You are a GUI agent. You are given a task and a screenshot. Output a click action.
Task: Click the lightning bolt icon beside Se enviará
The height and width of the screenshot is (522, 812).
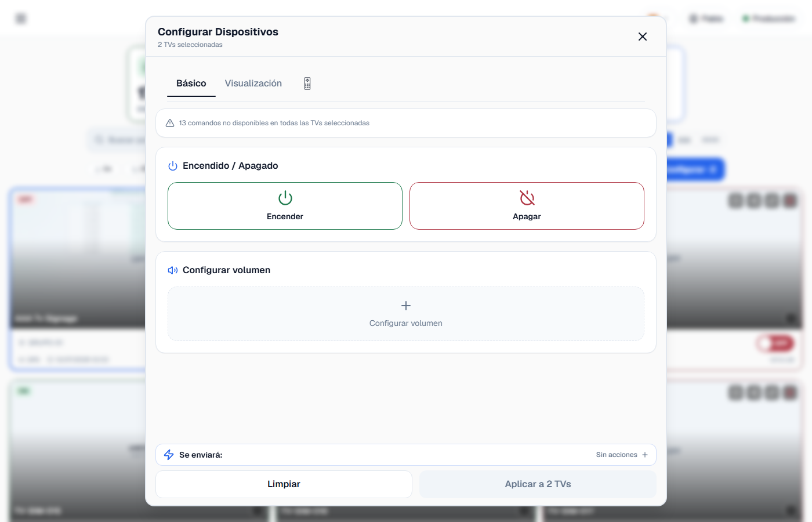pos(169,455)
